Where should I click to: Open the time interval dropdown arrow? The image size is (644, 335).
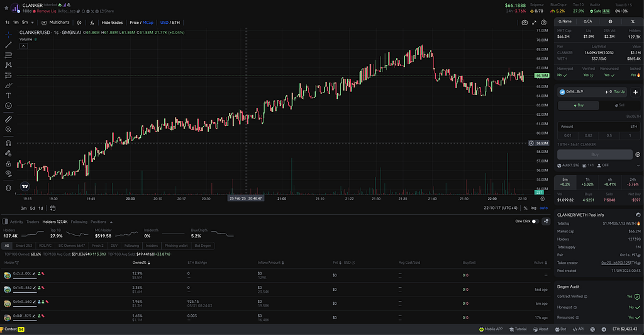pyautogui.click(x=33, y=23)
